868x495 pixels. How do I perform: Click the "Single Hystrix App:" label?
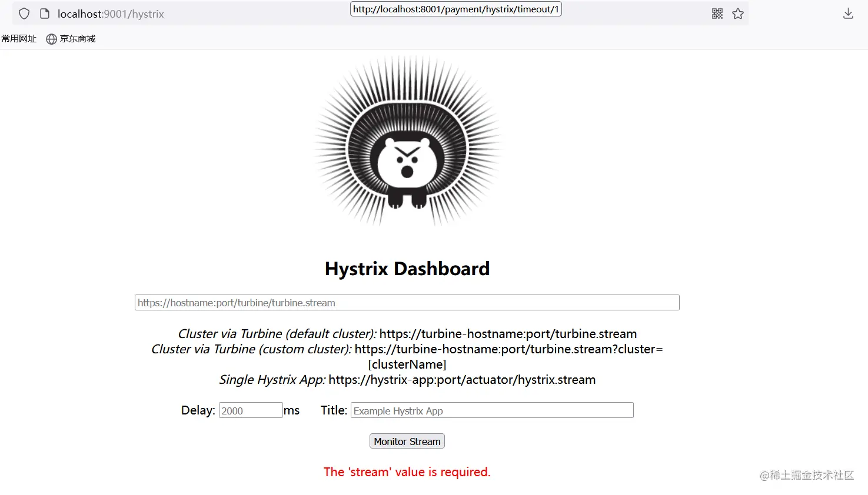pos(272,380)
